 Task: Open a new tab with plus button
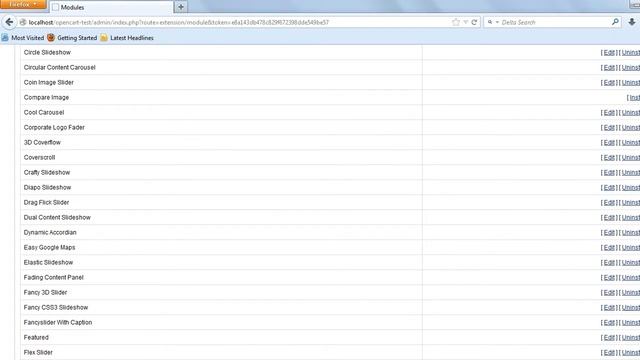tap(181, 7)
